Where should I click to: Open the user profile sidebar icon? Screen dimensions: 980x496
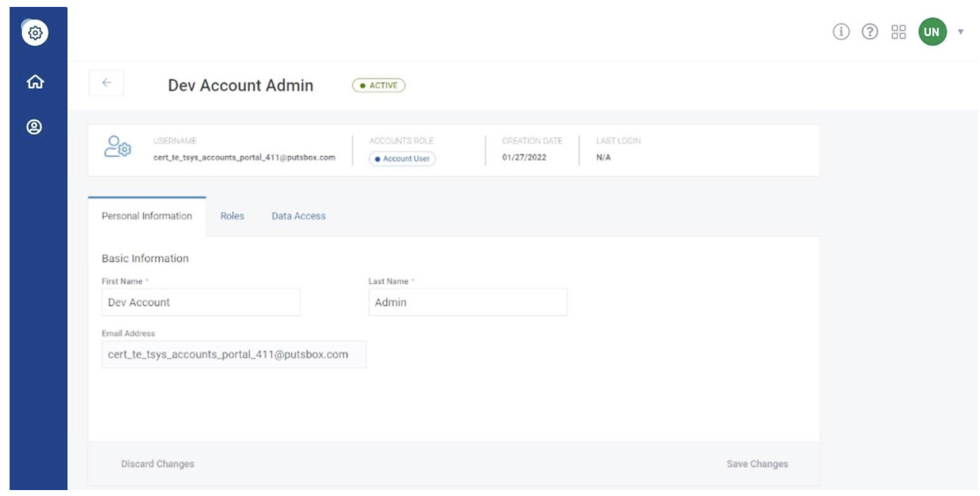[34, 127]
